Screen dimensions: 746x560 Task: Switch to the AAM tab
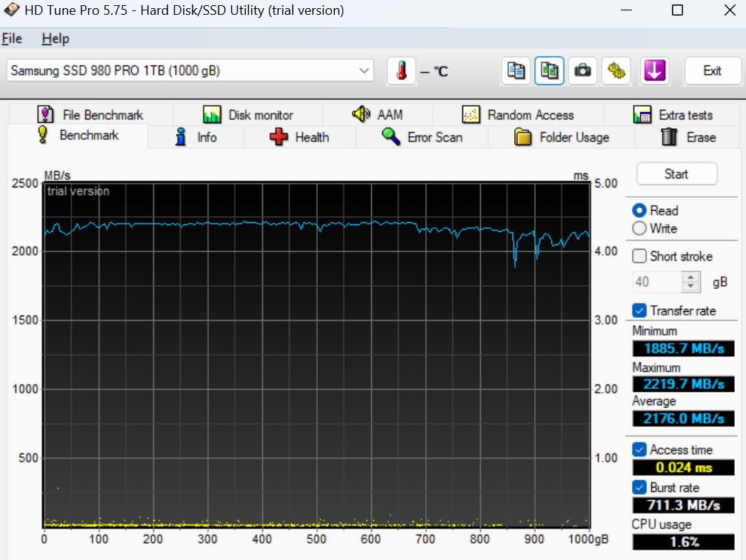(x=377, y=115)
